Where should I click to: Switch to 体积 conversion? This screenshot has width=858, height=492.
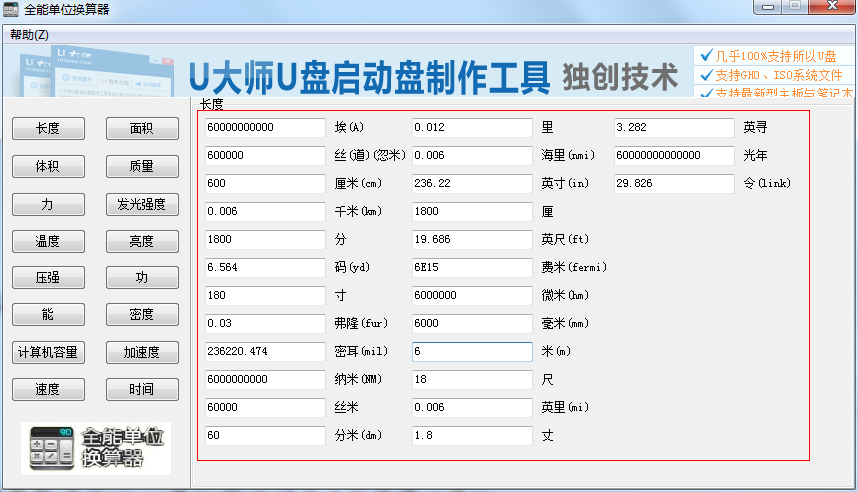(x=48, y=166)
